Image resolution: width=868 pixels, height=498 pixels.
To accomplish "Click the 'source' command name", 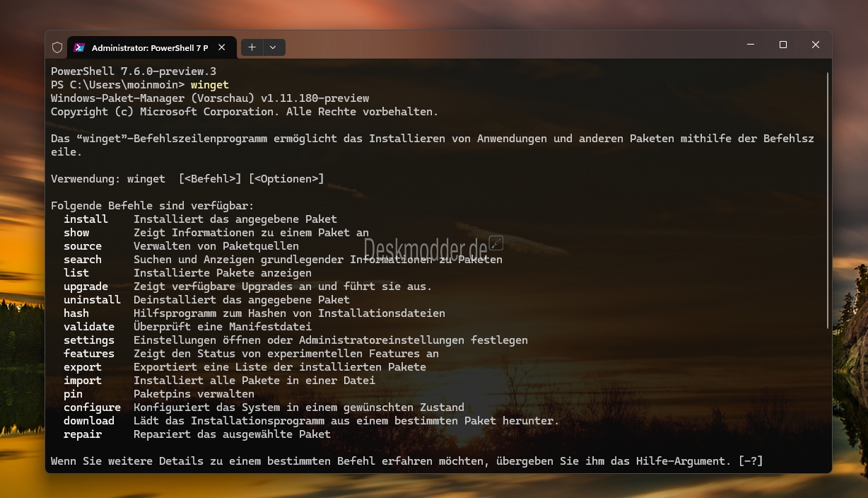I will [x=83, y=246].
